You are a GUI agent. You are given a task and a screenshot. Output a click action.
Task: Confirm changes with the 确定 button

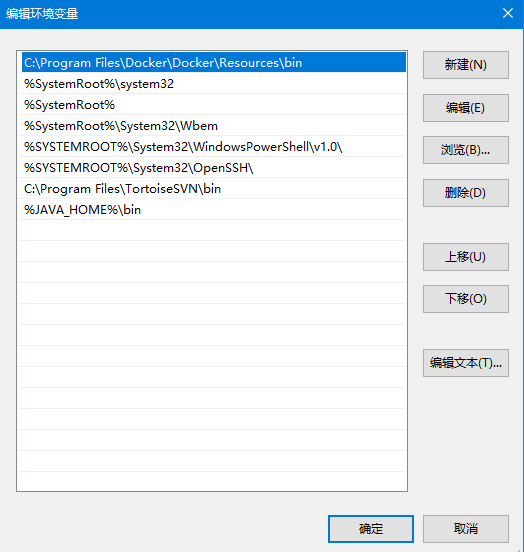(x=371, y=529)
